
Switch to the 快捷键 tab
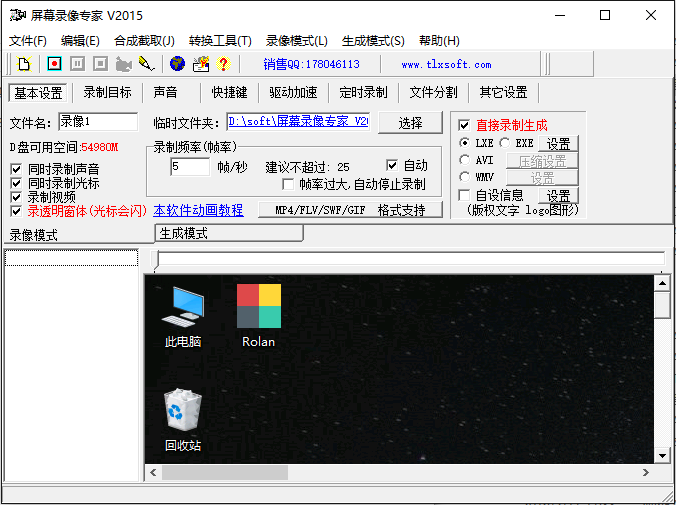pyautogui.click(x=229, y=92)
